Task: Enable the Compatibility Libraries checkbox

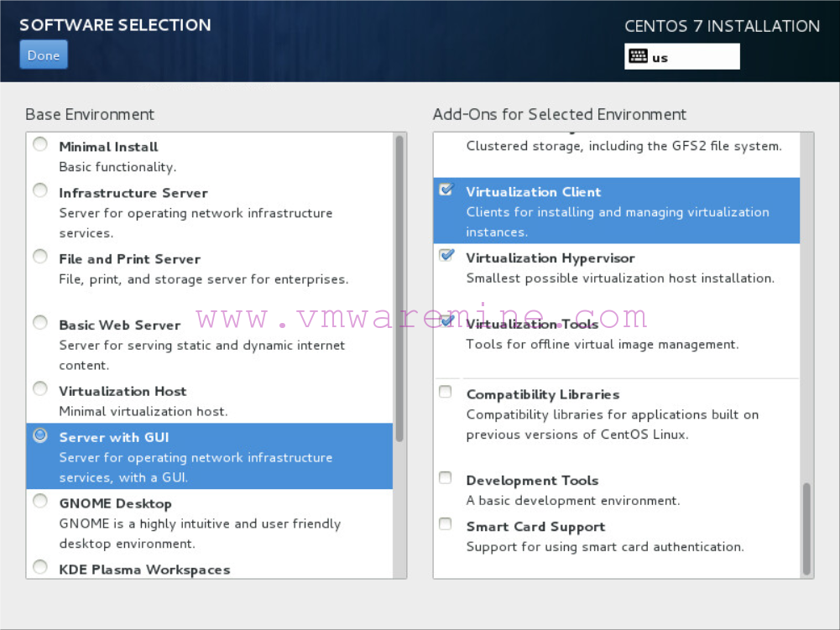Action: pyautogui.click(x=446, y=392)
